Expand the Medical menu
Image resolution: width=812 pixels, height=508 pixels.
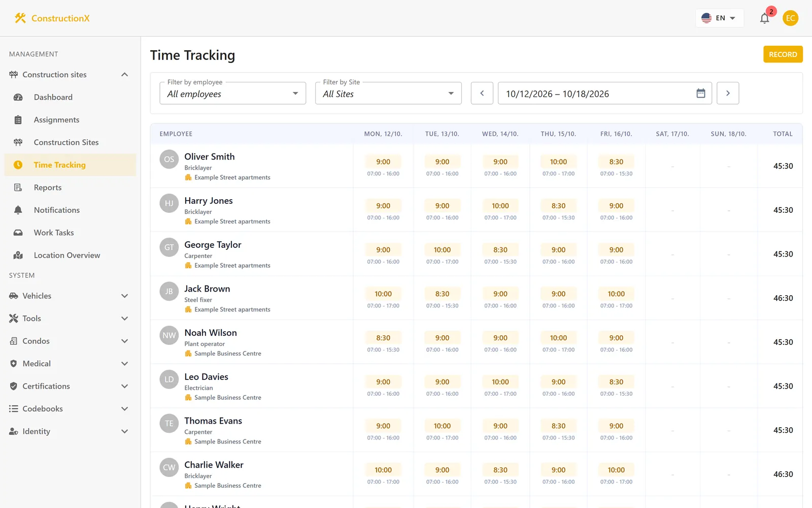point(70,364)
